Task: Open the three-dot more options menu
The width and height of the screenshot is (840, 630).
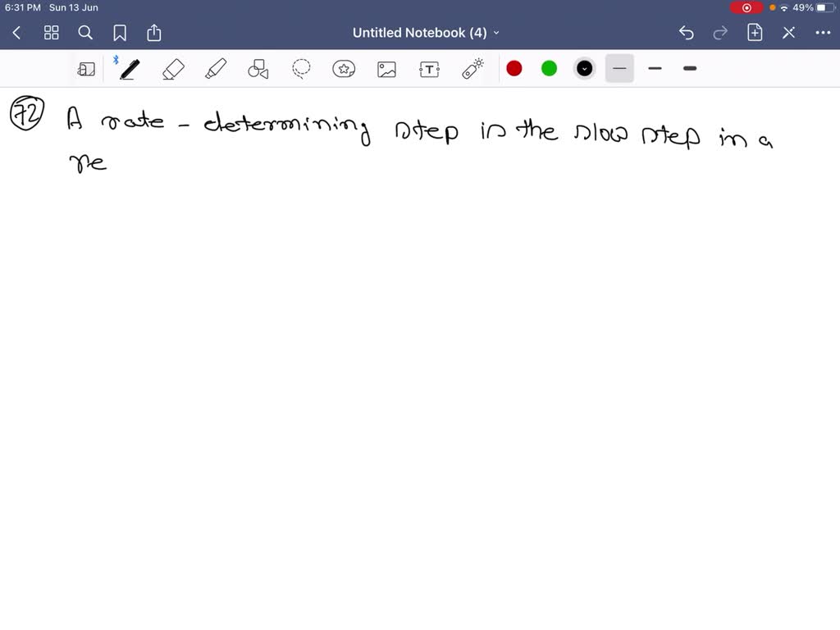Action: (823, 33)
